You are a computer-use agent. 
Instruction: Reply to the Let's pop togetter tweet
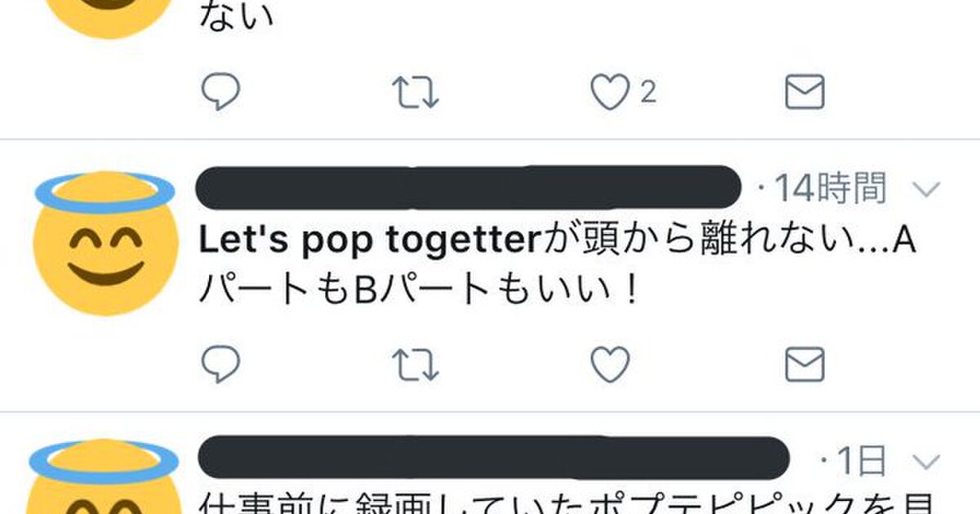click(x=220, y=365)
